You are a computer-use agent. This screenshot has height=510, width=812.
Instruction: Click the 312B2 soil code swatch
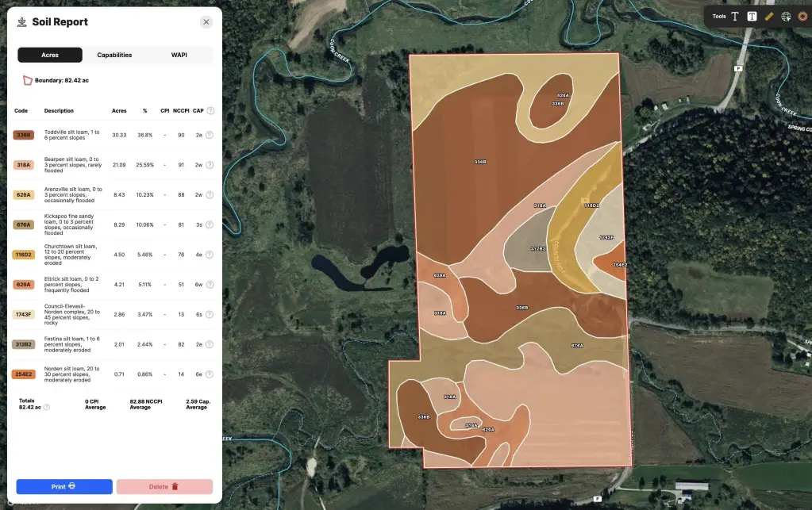click(23, 344)
